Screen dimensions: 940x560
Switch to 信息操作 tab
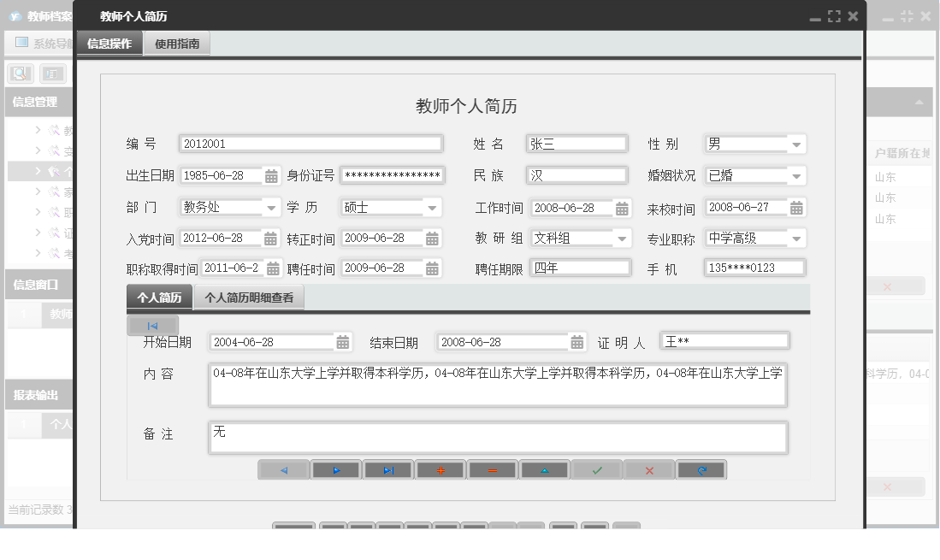[x=109, y=44]
